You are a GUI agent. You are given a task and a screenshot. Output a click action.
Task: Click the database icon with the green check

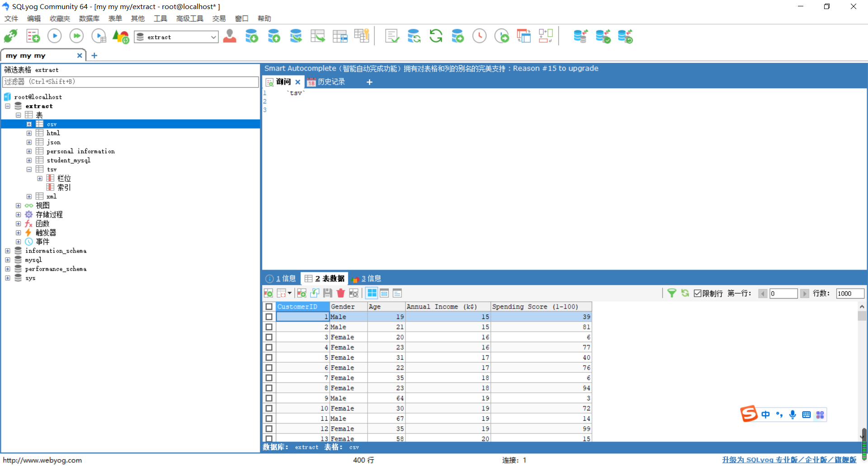604,36
